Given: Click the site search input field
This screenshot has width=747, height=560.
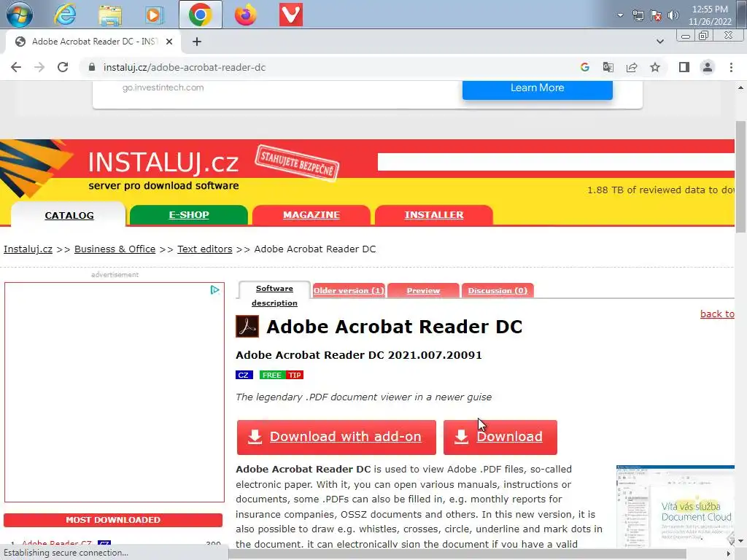Looking at the screenshot, I should 556,162.
